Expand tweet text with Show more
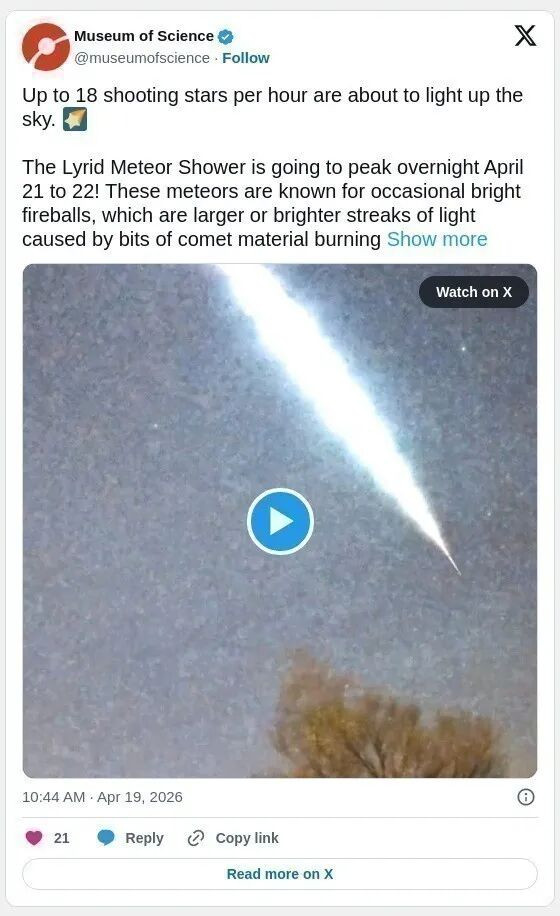The width and height of the screenshot is (560, 916). point(437,239)
